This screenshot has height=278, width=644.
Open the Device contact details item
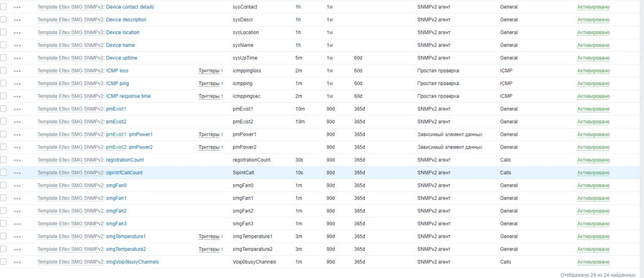point(130,7)
